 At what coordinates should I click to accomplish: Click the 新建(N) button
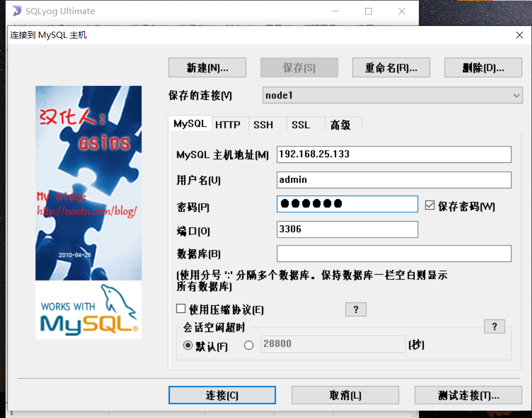pyautogui.click(x=207, y=67)
